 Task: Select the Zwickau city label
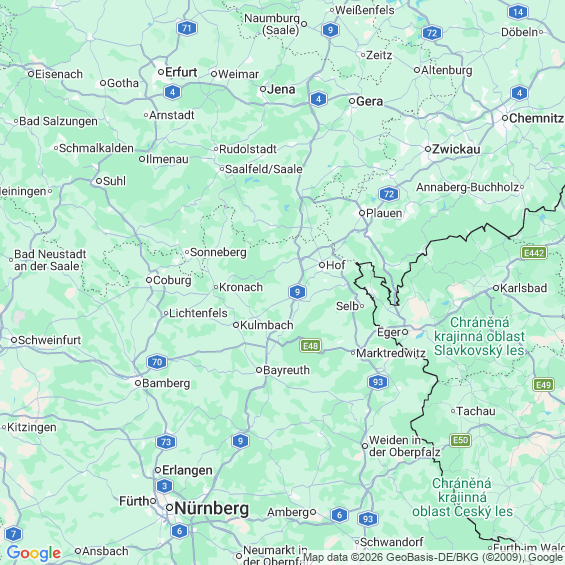(x=456, y=149)
